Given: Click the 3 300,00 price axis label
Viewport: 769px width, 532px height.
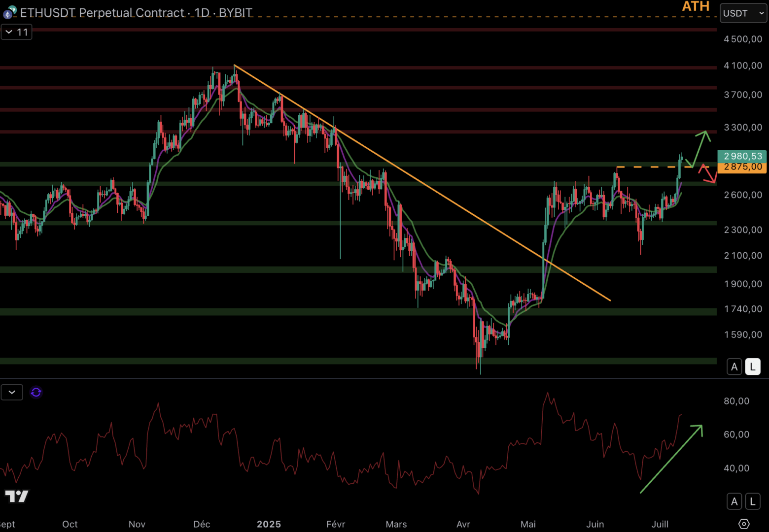Looking at the screenshot, I should 743,128.
